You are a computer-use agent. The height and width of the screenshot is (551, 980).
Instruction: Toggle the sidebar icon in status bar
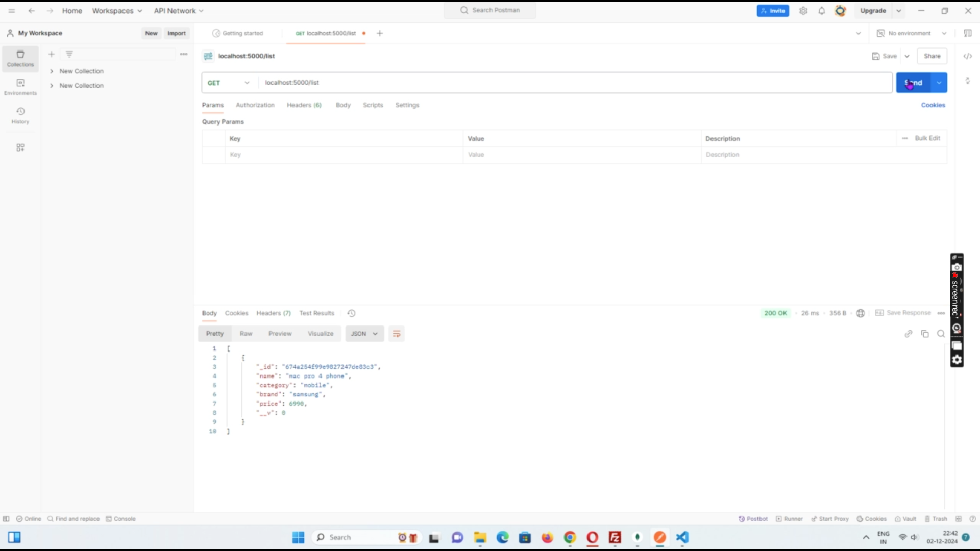(6, 519)
